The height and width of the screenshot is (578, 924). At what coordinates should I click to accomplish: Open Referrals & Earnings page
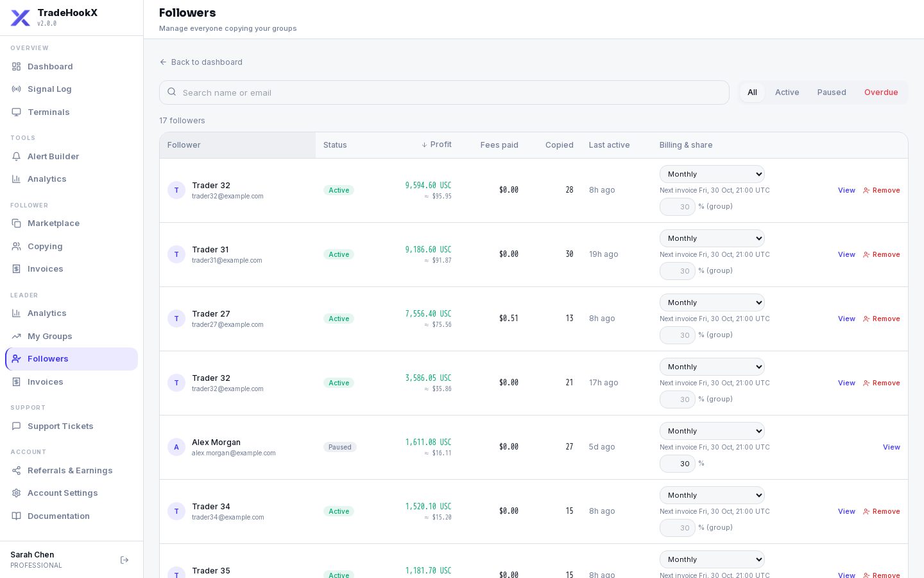tap(71, 470)
